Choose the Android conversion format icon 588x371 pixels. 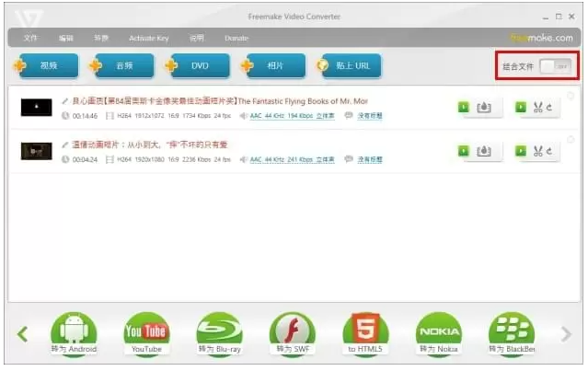(73, 330)
